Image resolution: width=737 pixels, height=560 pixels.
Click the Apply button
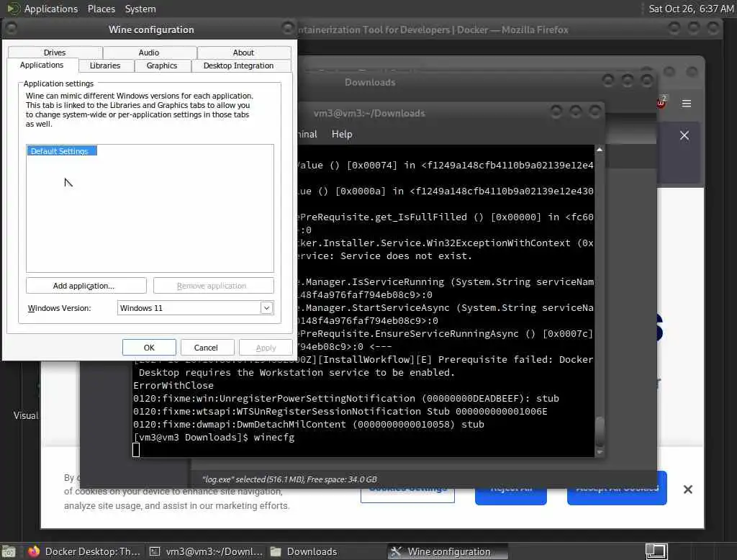point(266,348)
